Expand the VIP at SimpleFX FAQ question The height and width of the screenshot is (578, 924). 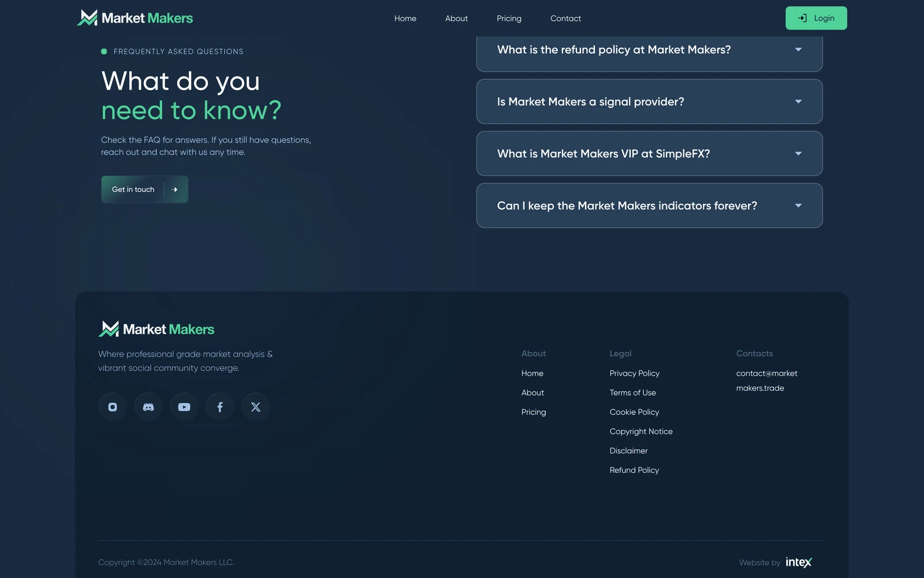coord(649,154)
